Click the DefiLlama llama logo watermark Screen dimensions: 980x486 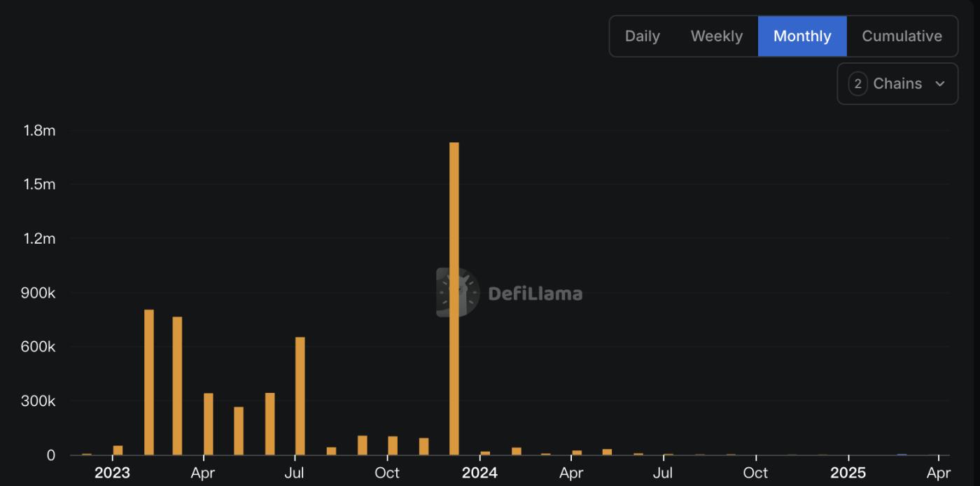click(457, 293)
